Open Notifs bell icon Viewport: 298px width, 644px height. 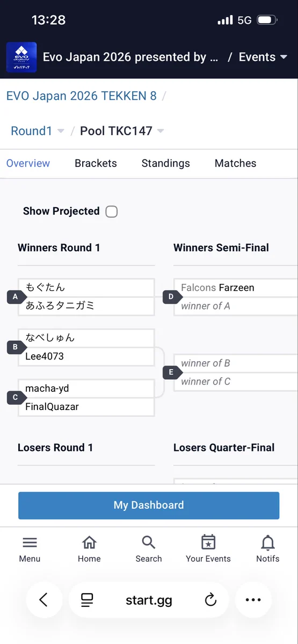(x=268, y=543)
